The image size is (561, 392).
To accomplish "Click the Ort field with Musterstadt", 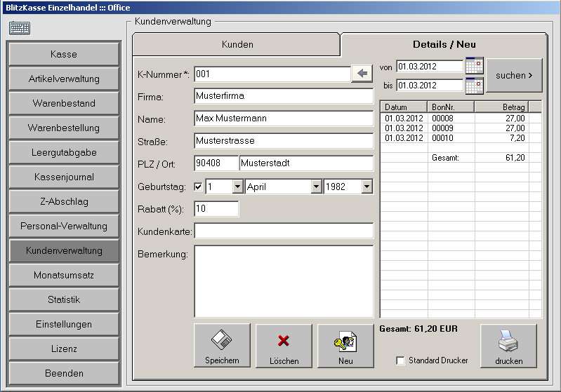I will tap(306, 163).
